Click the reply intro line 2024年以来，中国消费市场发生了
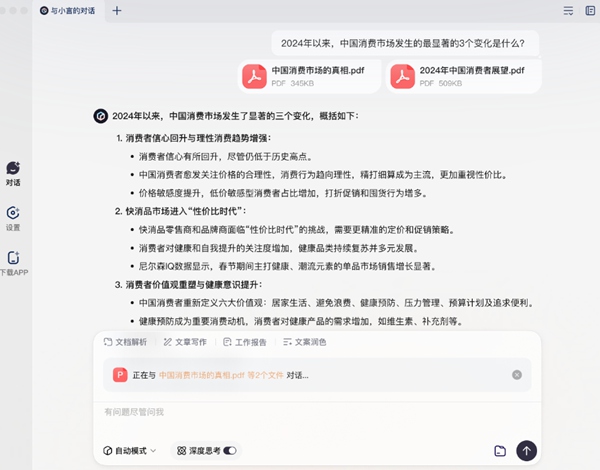Image resolution: width=600 pixels, height=470 pixels. pos(235,116)
